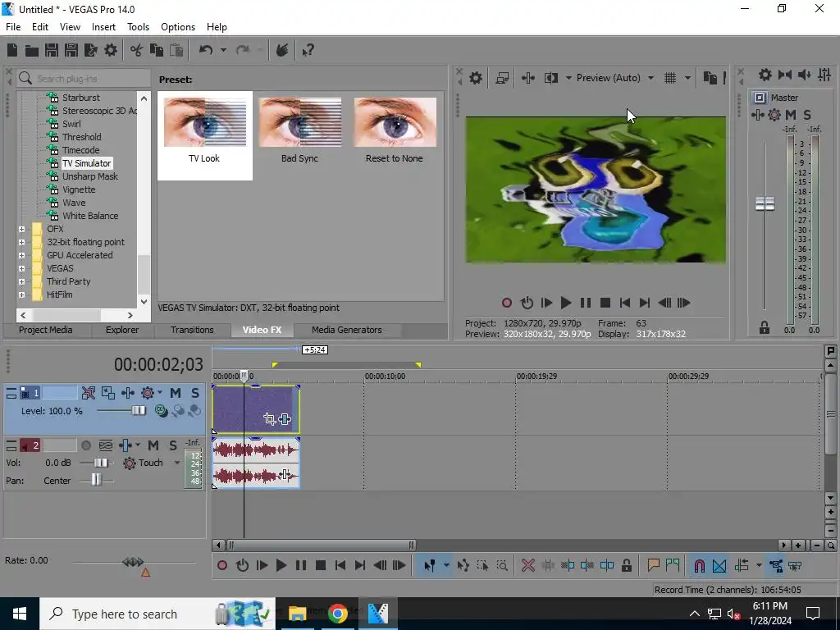Open the File menu
This screenshot has width=840, height=630.
(x=13, y=27)
